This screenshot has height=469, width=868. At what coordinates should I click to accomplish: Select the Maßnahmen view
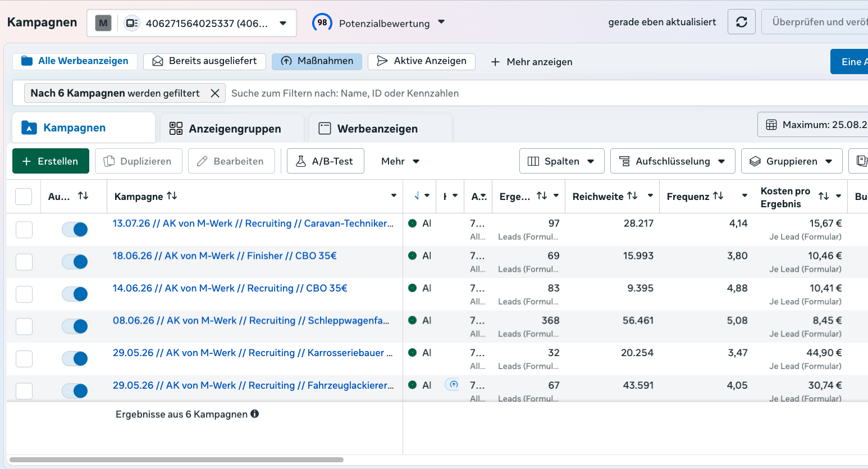317,61
